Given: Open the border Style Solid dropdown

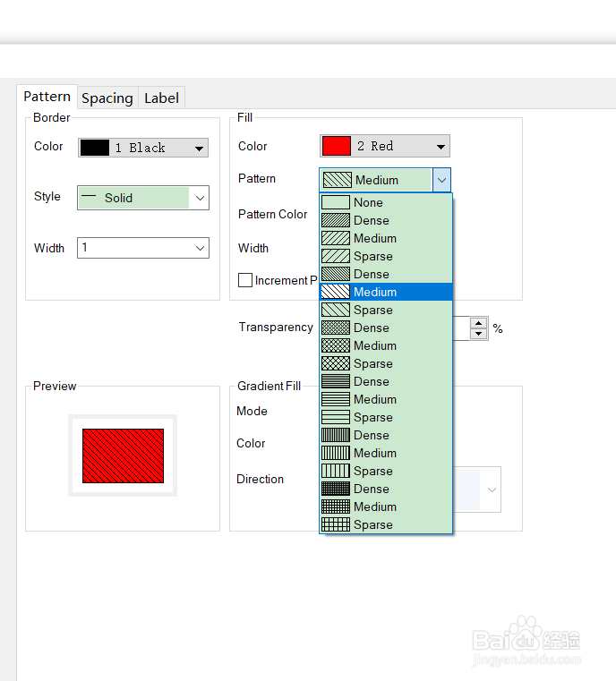Looking at the screenshot, I should [x=143, y=198].
